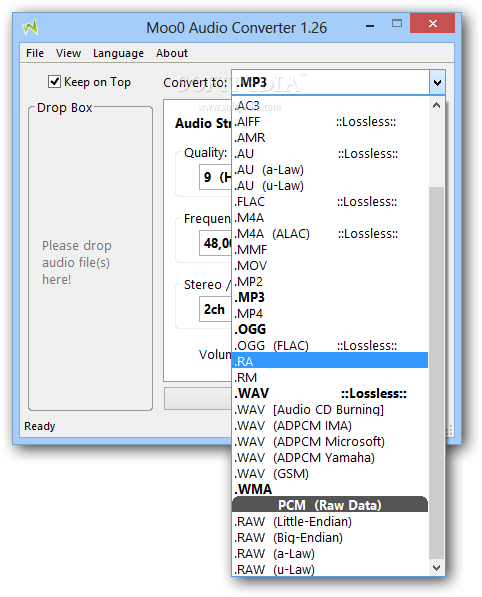The height and width of the screenshot is (597, 482).
Task: Pick .FLAC lossless format
Action: coord(330,201)
